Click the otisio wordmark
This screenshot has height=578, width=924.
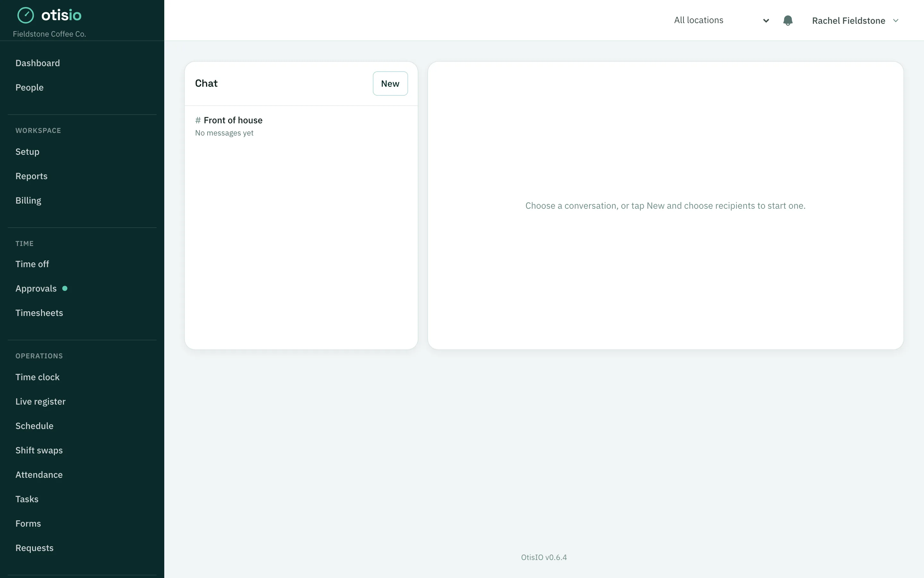[61, 15]
